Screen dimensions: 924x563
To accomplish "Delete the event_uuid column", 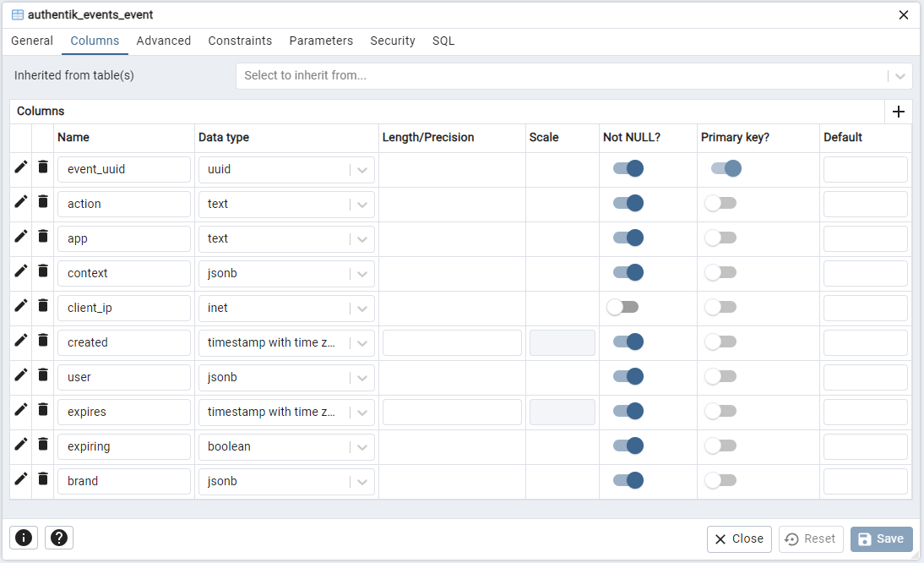I will tap(43, 167).
